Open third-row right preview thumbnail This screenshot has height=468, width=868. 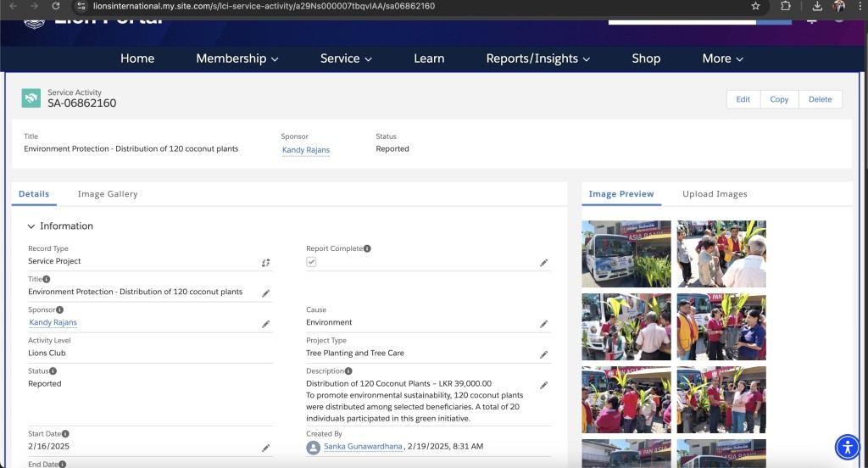tap(721, 399)
